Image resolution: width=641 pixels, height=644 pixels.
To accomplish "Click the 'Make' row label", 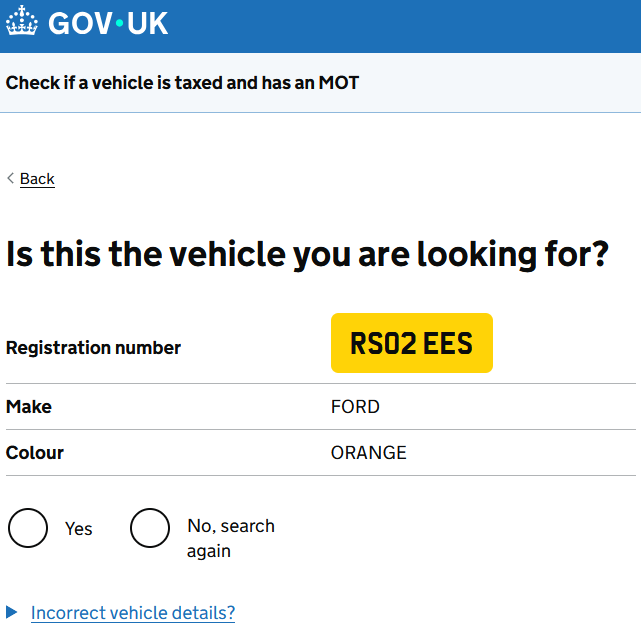I will coord(29,407).
